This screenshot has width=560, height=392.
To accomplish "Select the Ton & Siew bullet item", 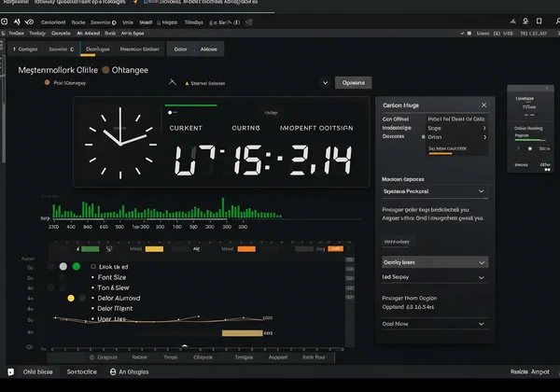I will 110,287.
